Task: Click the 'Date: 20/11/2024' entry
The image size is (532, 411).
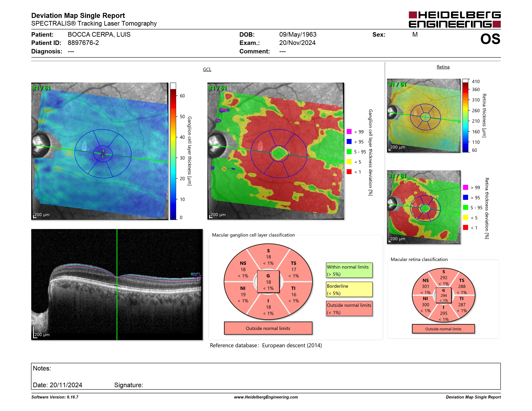Action: 57,385
